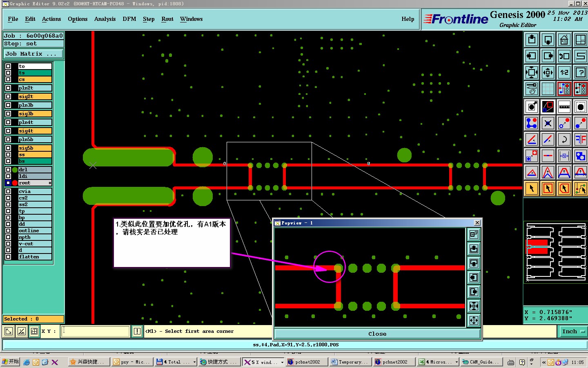Click the Job Matrix button

click(33, 54)
